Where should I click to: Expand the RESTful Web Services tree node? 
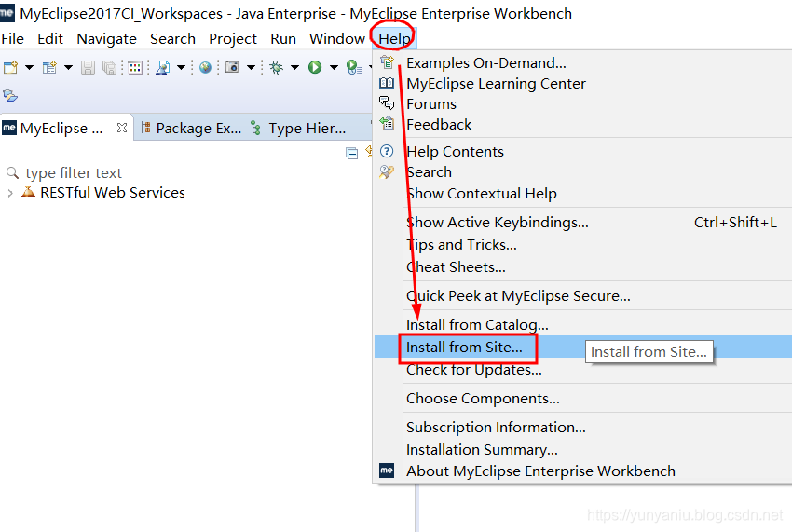10,193
